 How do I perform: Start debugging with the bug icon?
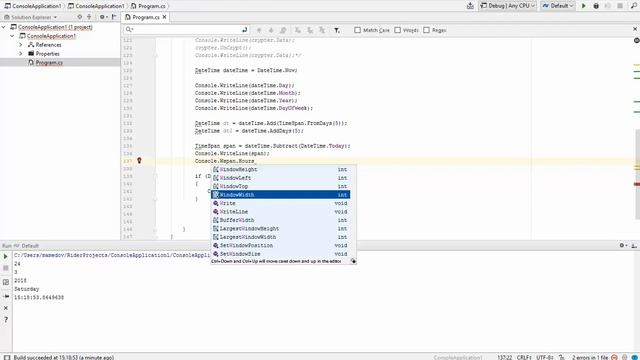point(596,6)
